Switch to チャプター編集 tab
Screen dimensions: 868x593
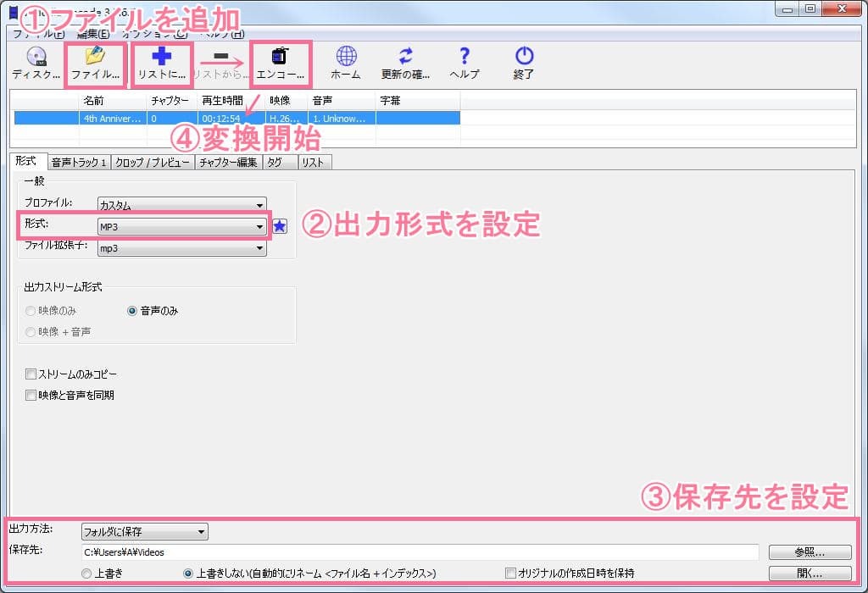[228, 162]
